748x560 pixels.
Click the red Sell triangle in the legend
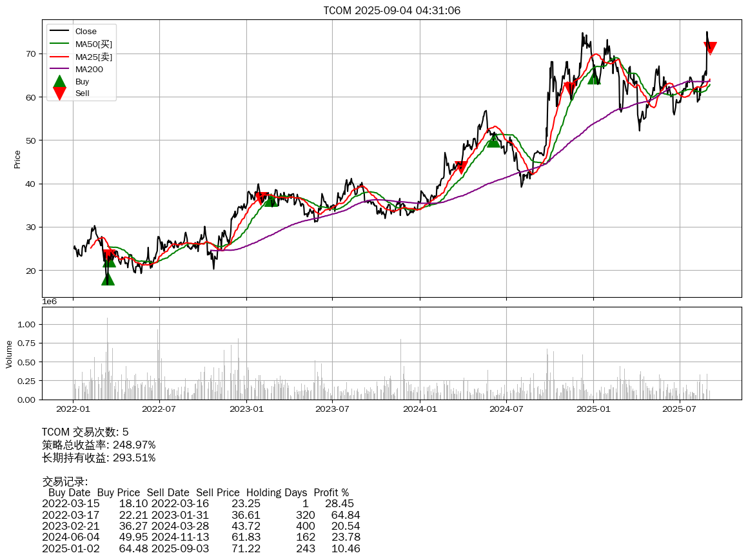pyautogui.click(x=59, y=93)
